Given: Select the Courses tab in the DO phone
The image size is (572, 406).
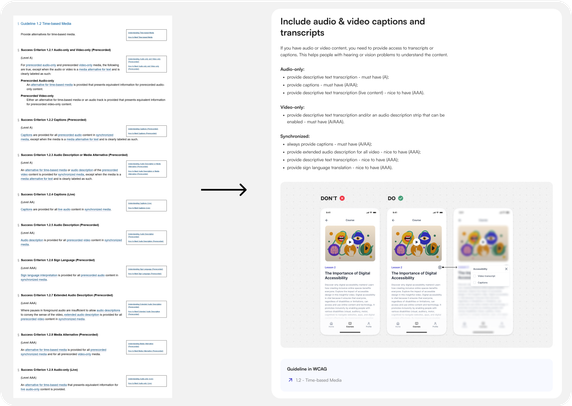Looking at the screenshot, I should tap(416, 324).
